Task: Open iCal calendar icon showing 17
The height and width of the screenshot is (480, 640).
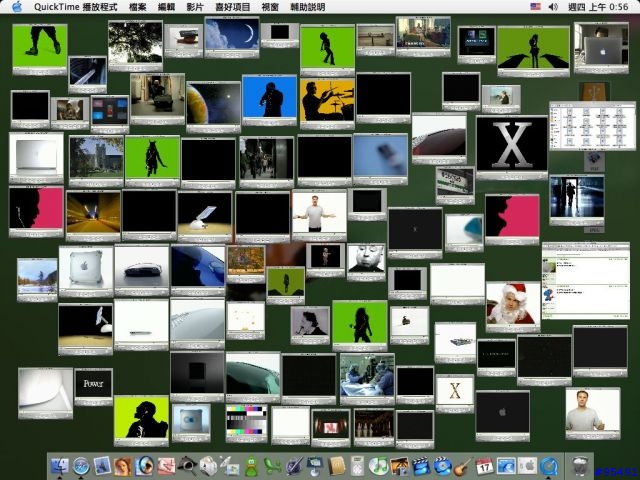Action: pyautogui.click(x=484, y=466)
